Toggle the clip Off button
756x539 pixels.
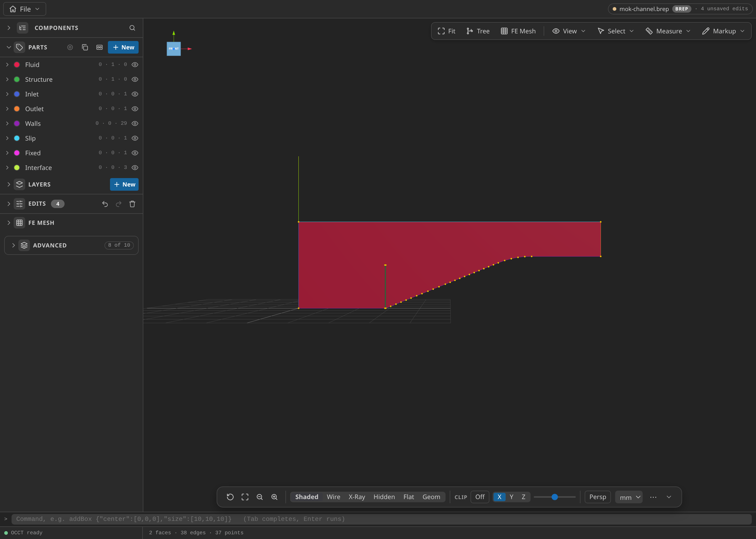480,497
